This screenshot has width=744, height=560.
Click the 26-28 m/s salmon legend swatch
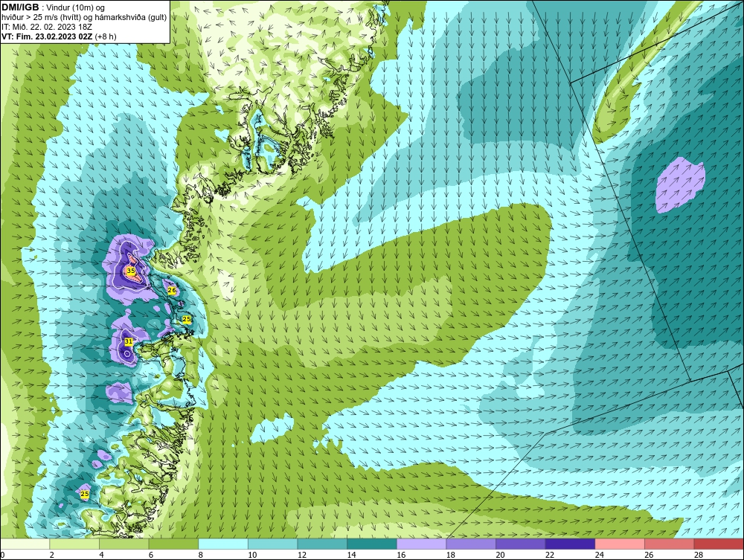point(670,544)
